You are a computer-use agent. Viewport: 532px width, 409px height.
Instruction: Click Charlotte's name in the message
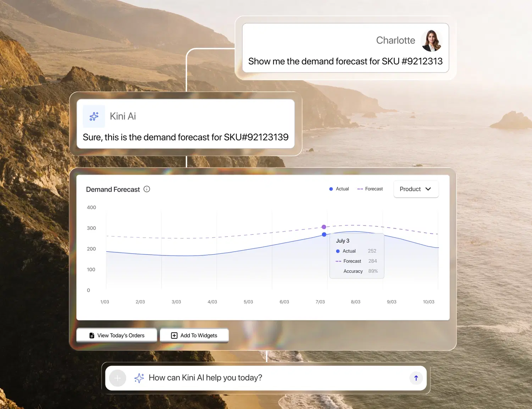pyautogui.click(x=395, y=40)
